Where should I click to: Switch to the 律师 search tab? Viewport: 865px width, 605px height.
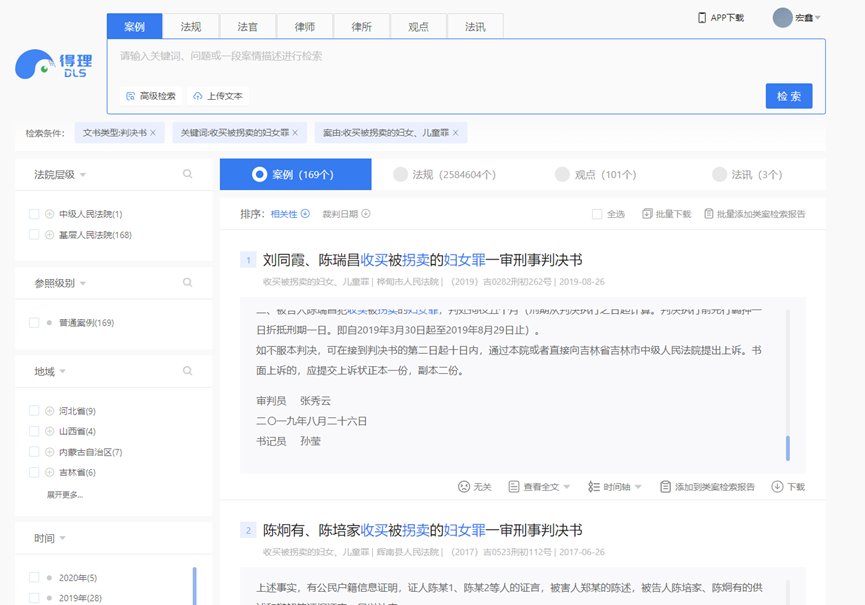click(x=305, y=26)
